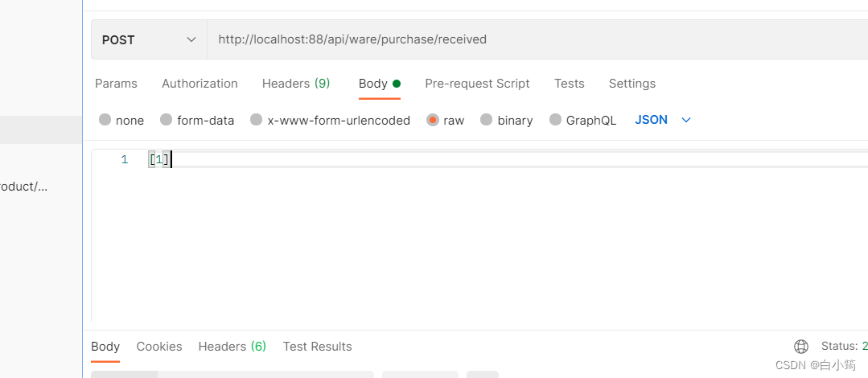868x378 pixels.
Task: Select x-www-form-urlencoded body type
Action: tap(257, 120)
